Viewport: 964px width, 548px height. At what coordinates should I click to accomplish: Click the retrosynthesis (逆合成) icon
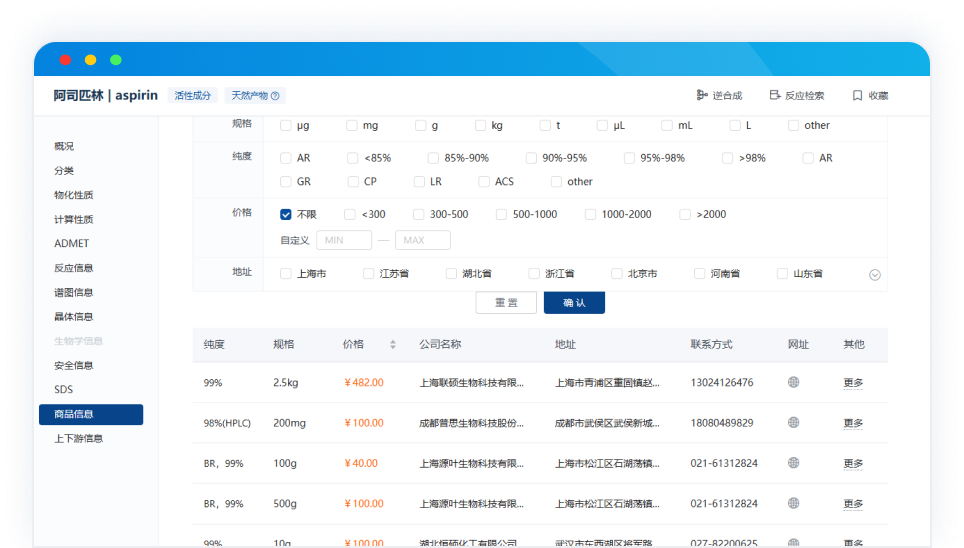click(x=702, y=96)
